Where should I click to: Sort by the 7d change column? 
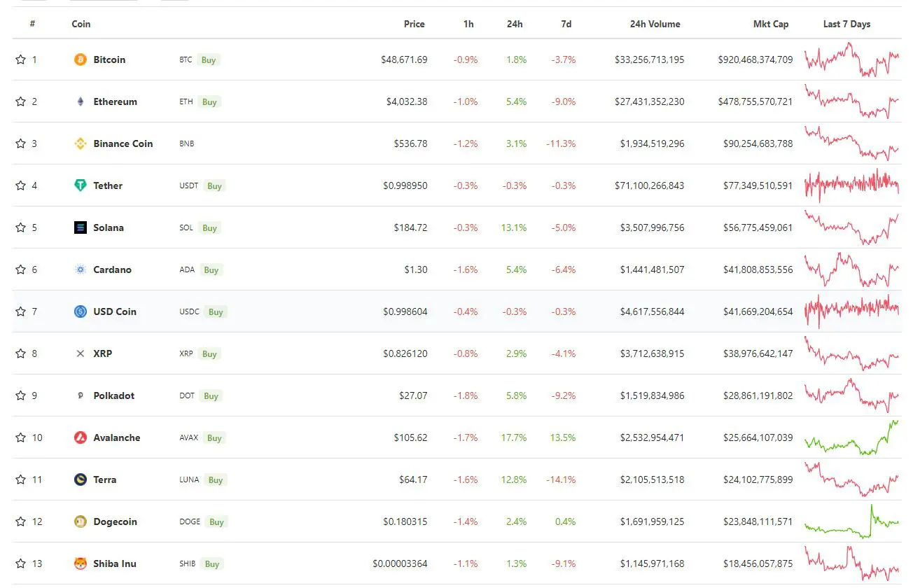coord(566,24)
